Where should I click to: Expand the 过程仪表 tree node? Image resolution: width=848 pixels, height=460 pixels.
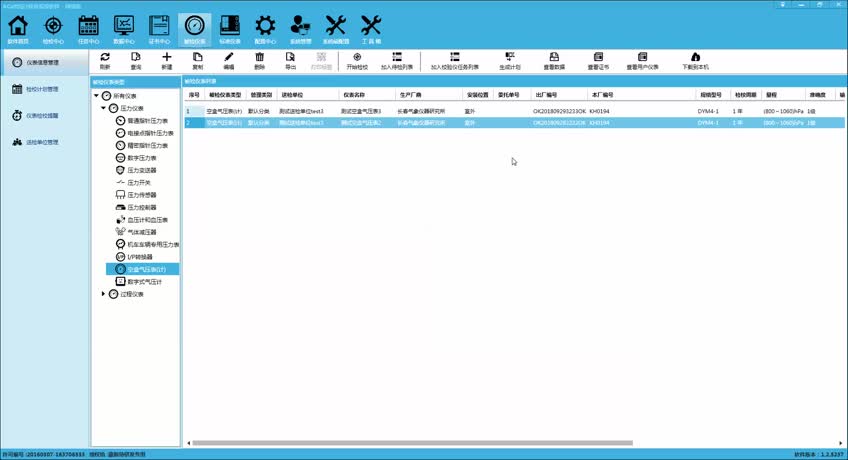(104, 294)
